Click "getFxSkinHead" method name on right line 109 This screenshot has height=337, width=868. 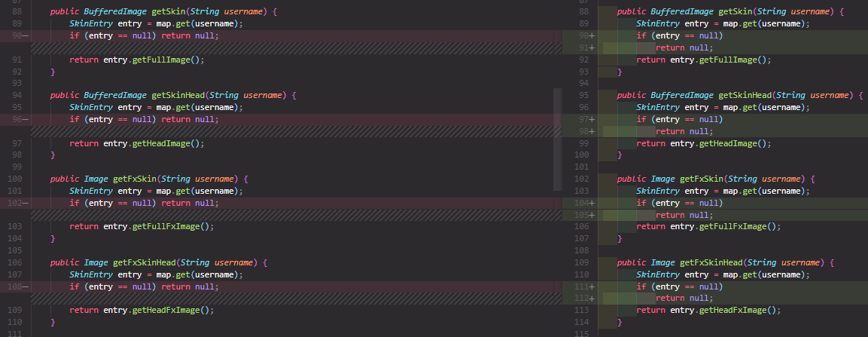click(711, 262)
